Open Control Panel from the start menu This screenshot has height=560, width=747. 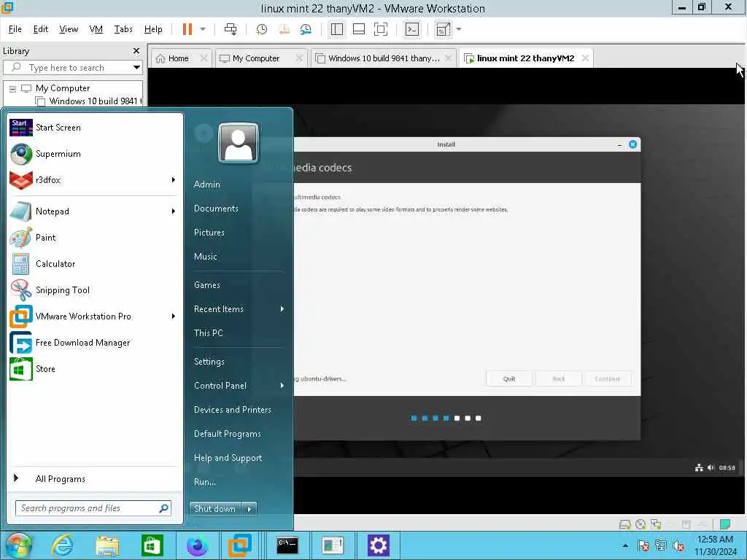click(x=220, y=386)
